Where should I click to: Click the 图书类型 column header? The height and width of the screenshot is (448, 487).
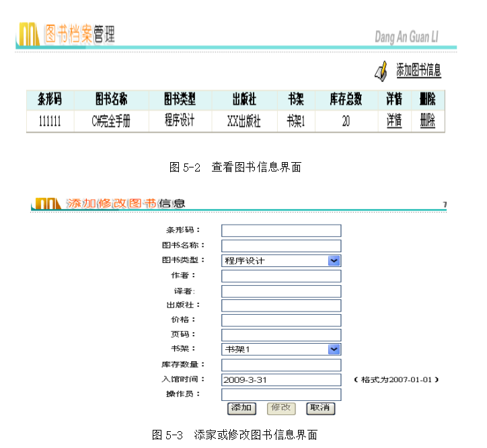[x=180, y=100]
